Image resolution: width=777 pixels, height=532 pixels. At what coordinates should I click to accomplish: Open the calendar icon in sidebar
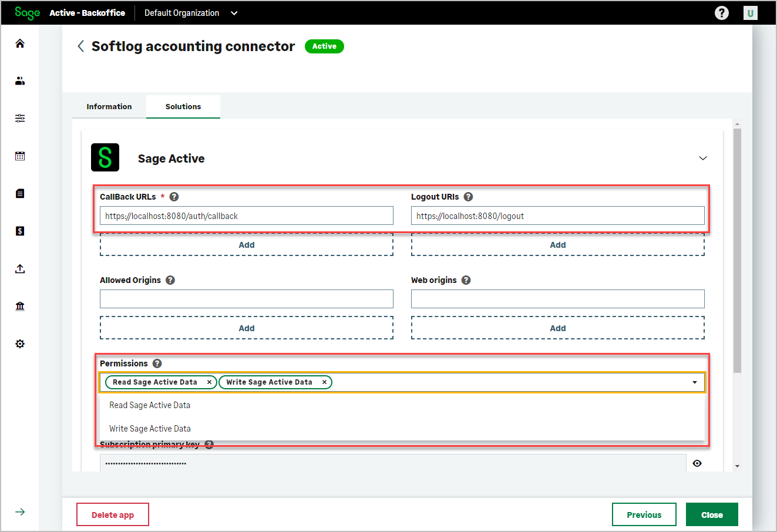[20, 156]
